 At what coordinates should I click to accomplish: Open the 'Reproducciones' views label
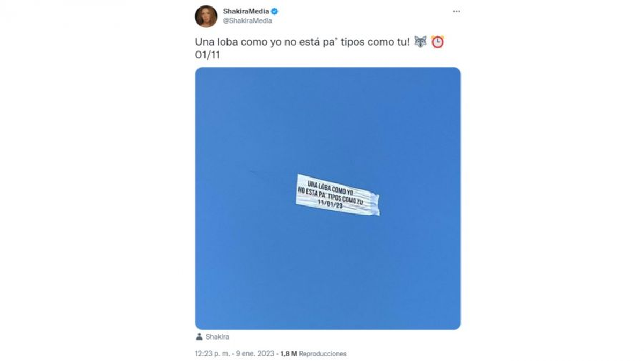pos(323,354)
